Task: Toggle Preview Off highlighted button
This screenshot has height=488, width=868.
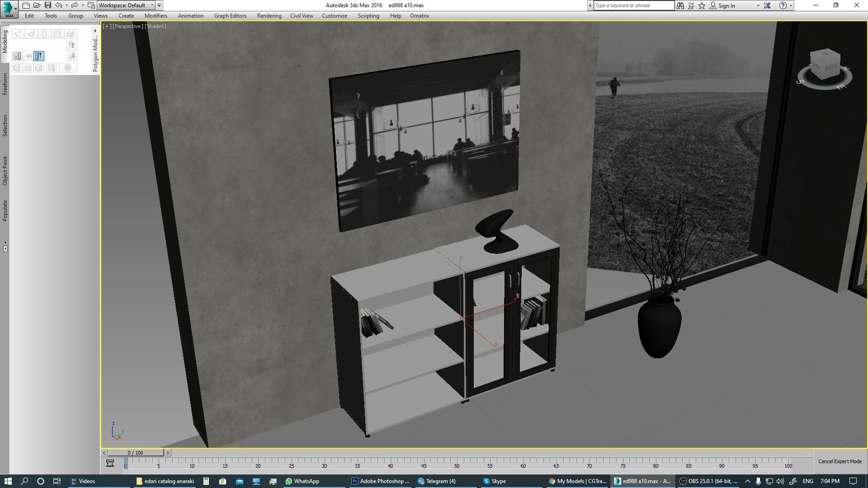Action: pyautogui.click(x=39, y=56)
